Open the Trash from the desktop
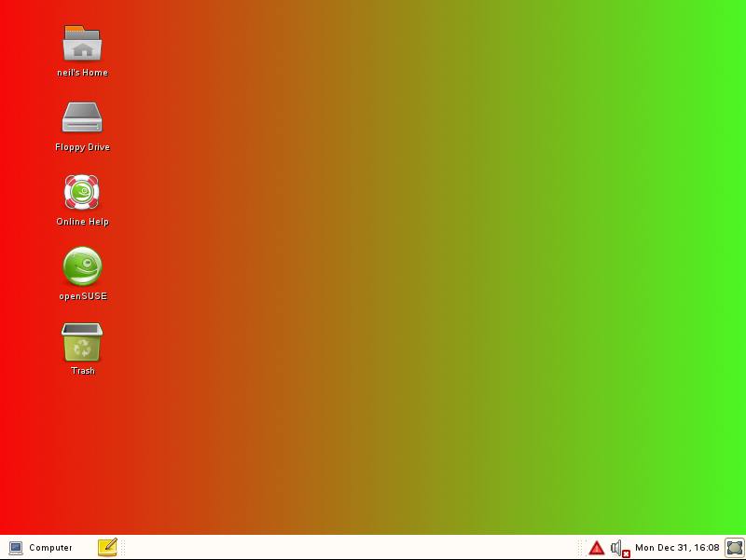The width and height of the screenshot is (746, 560). click(82, 343)
